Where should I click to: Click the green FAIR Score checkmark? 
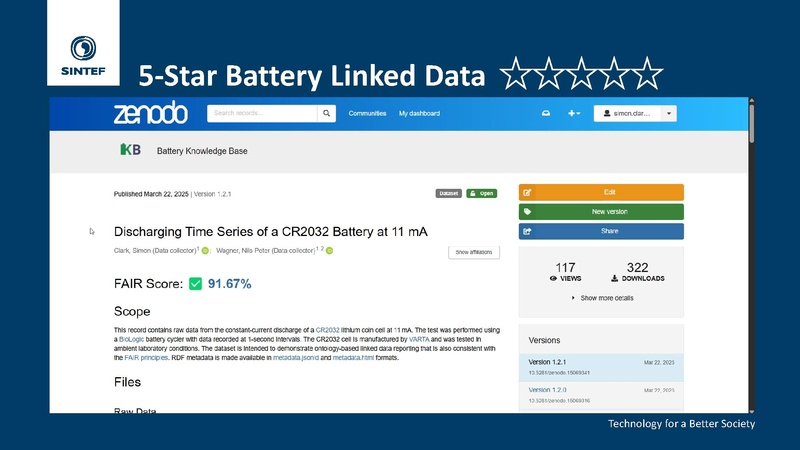coord(195,284)
